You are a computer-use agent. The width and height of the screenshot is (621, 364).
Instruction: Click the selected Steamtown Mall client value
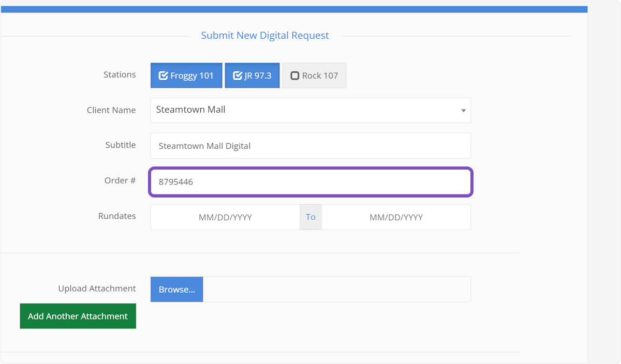click(x=190, y=110)
